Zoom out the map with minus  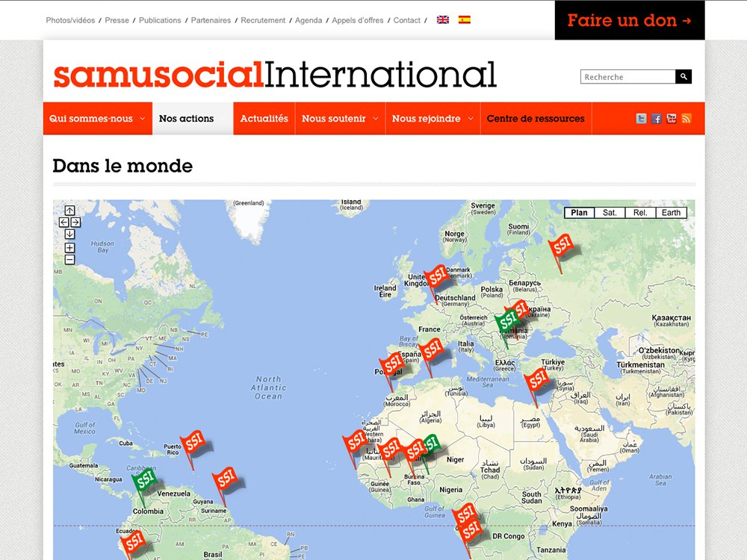[69, 260]
